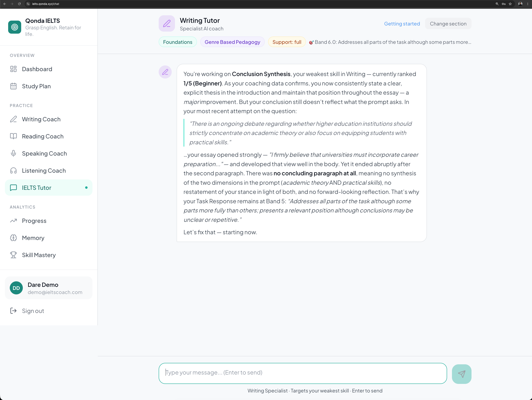Open the Dashboard grid icon

[x=13, y=69]
